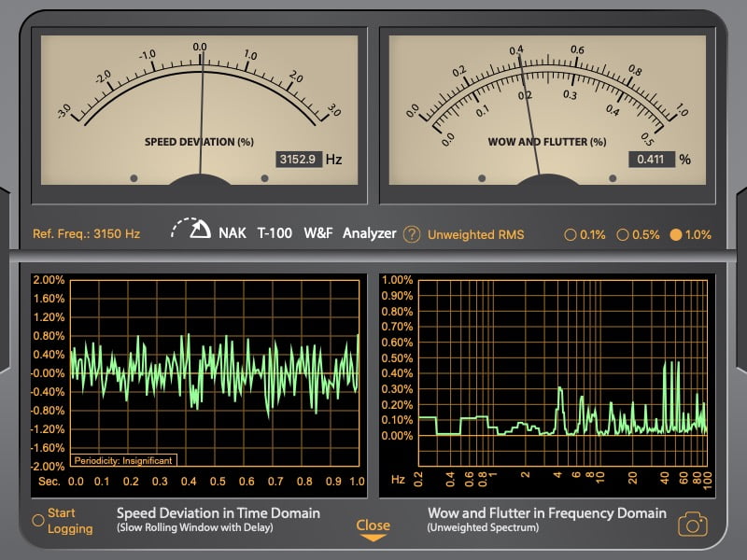The image size is (747, 560).
Task: Select the 1.0% range radio button
Action: [675, 235]
